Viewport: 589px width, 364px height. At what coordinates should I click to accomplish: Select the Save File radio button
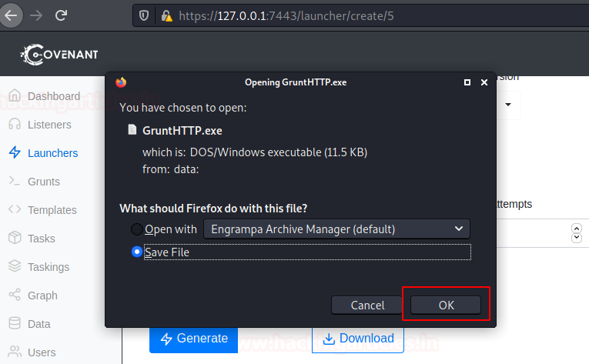tap(137, 252)
